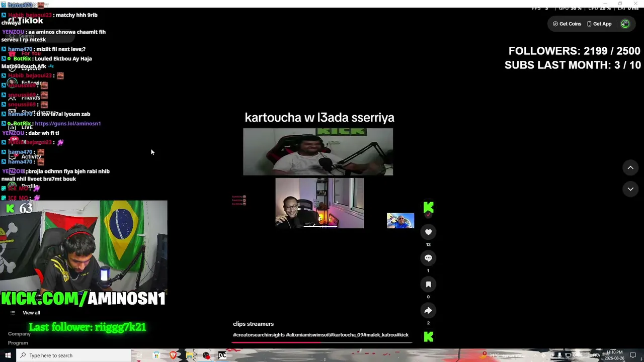Open comments with the speech bubble icon
The image size is (644, 362).
click(428, 258)
